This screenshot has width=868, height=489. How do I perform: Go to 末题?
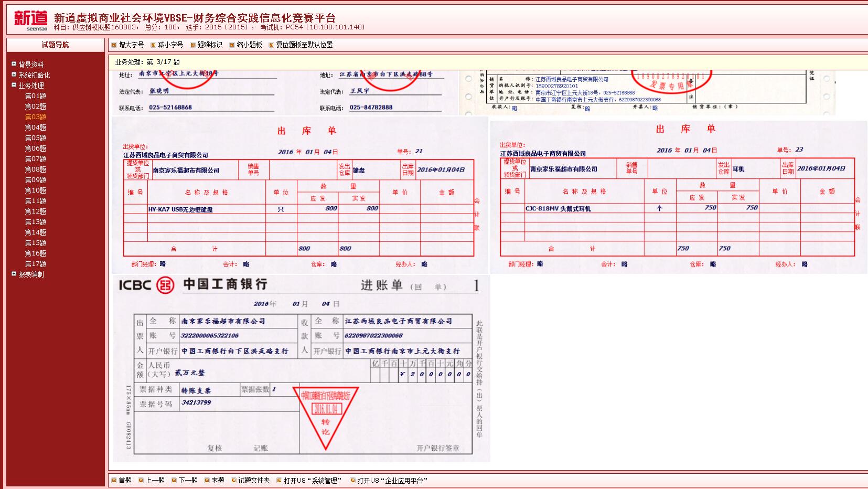click(x=218, y=481)
